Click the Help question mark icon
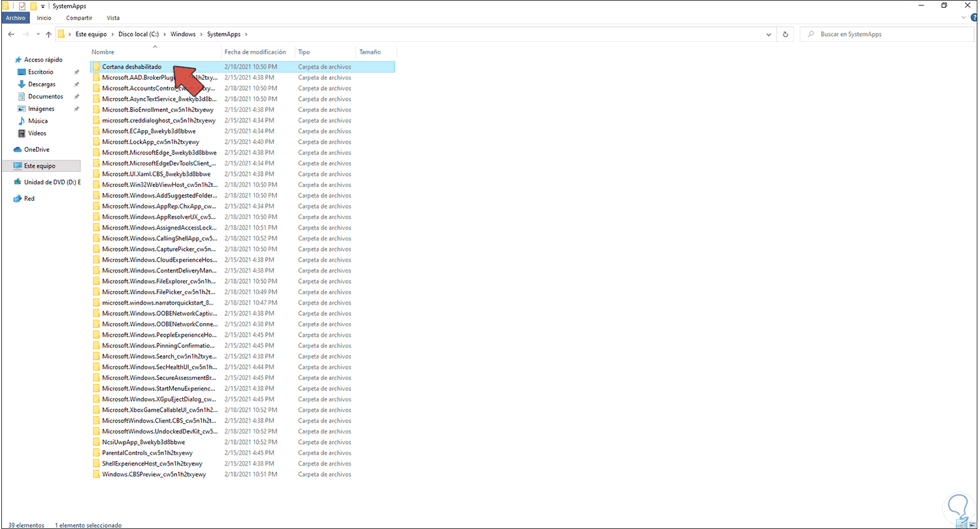Viewport: 980px width, 529px height. click(974, 16)
